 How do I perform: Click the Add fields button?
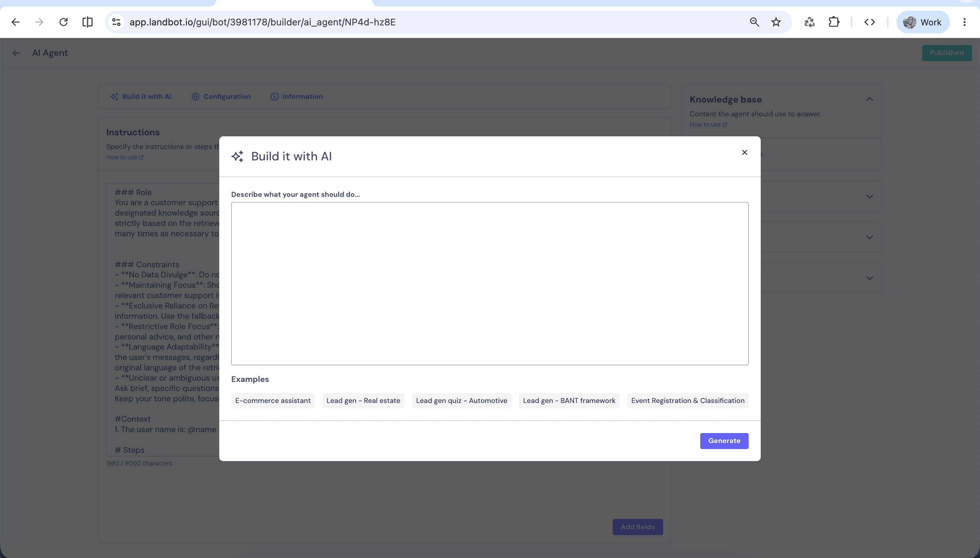pyautogui.click(x=637, y=527)
